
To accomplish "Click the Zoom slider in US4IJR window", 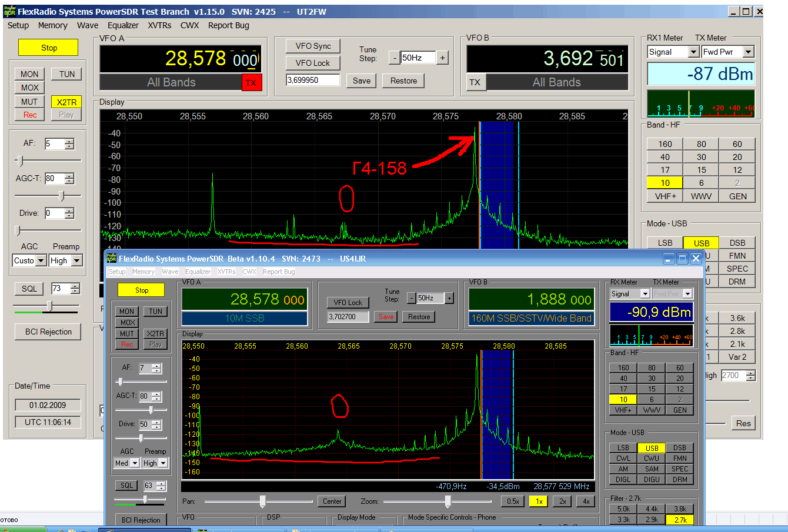I will [x=448, y=501].
